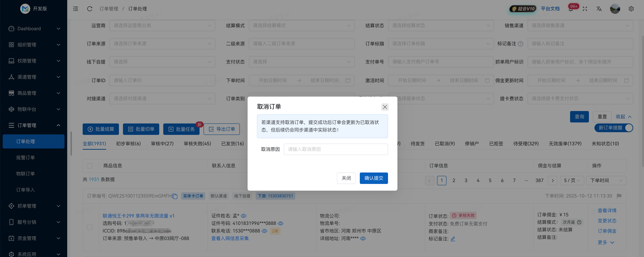The height and width of the screenshot is (257, 644).
Task: Toggle the 新订单提醒 switch
Action: click(x=629, y=128)
